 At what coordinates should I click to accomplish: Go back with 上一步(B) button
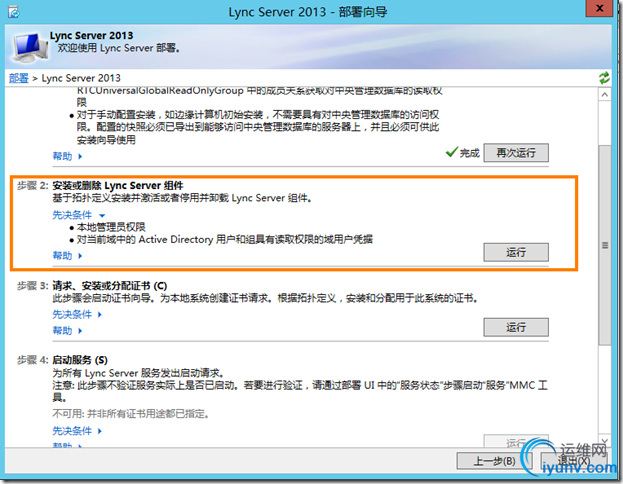(494, 461)
